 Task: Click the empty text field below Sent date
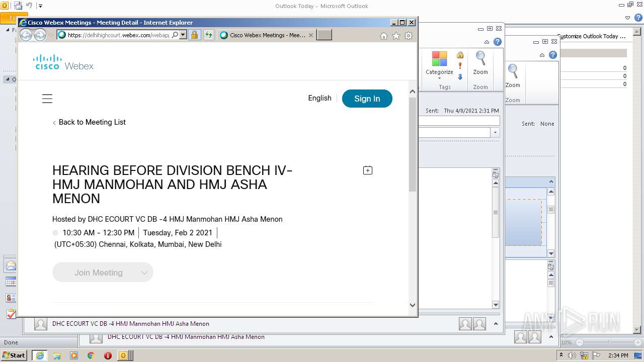tap(459, 121)
